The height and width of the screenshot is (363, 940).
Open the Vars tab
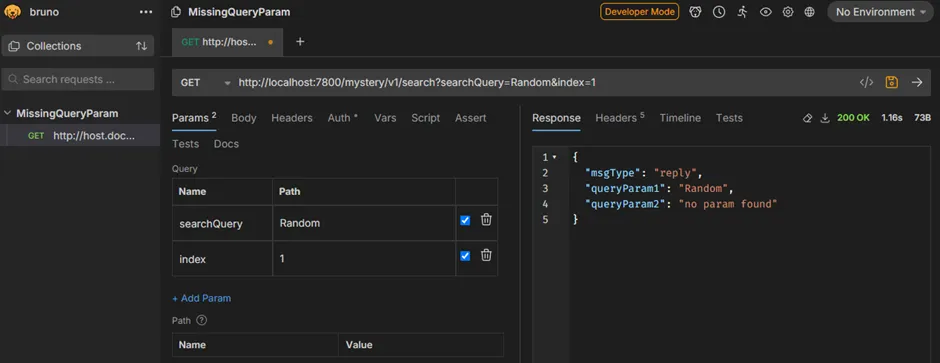pyautogui.click(x=385, y=118)
